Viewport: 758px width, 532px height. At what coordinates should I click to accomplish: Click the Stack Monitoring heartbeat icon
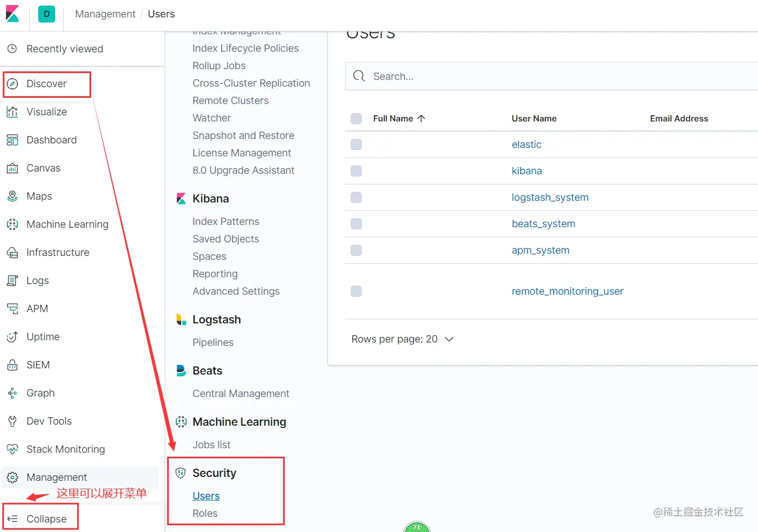tap(12, 449)
